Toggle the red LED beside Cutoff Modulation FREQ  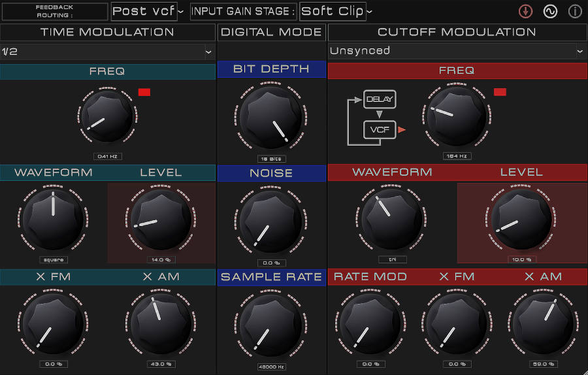[500, 92]
